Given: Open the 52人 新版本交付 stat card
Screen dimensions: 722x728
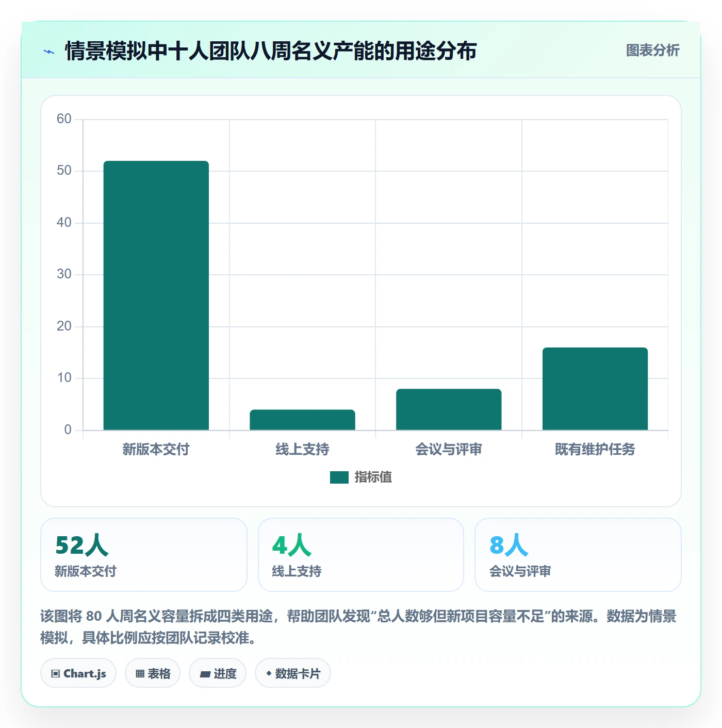Looking at the screenshot, I should tap(144, 555).
